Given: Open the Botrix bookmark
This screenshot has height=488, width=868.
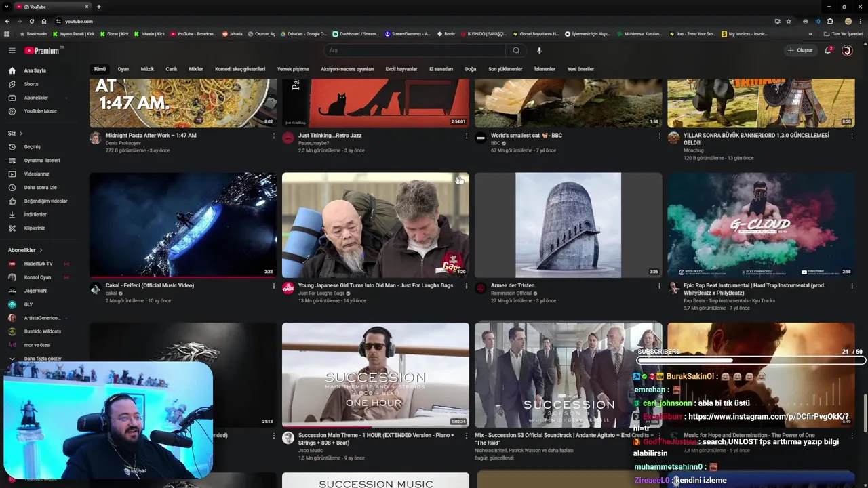Looking at the screenshot, I should (446, 34).
